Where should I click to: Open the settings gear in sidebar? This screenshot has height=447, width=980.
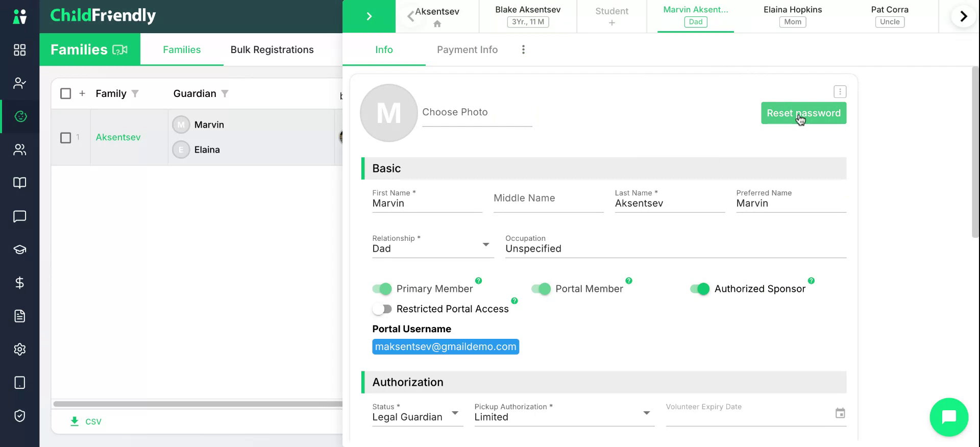click(19, 350)
